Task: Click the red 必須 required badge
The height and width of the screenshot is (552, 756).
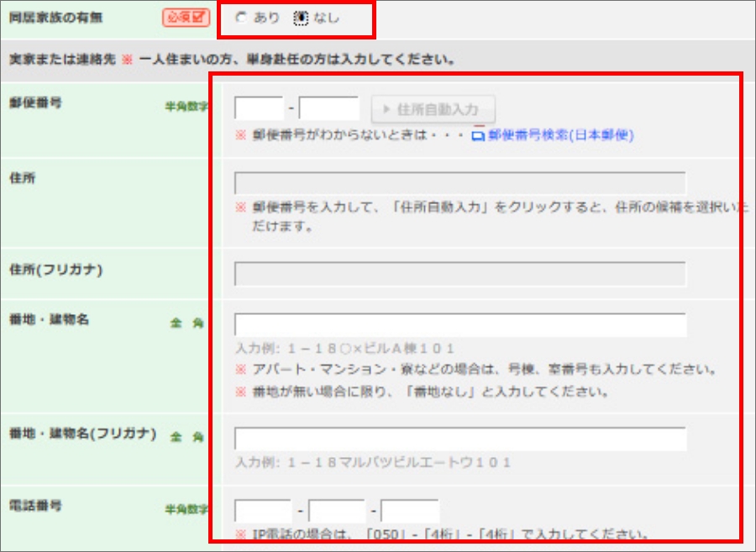Action: click(186, 18)
